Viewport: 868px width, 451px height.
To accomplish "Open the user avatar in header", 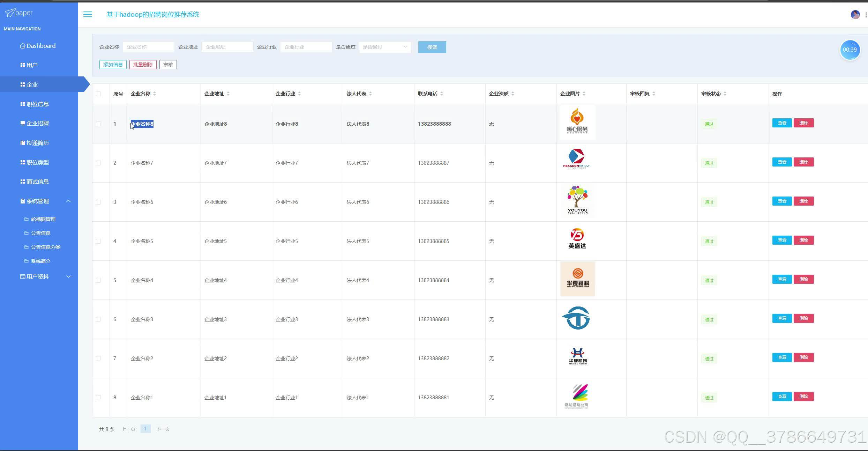I will point(855,15).
